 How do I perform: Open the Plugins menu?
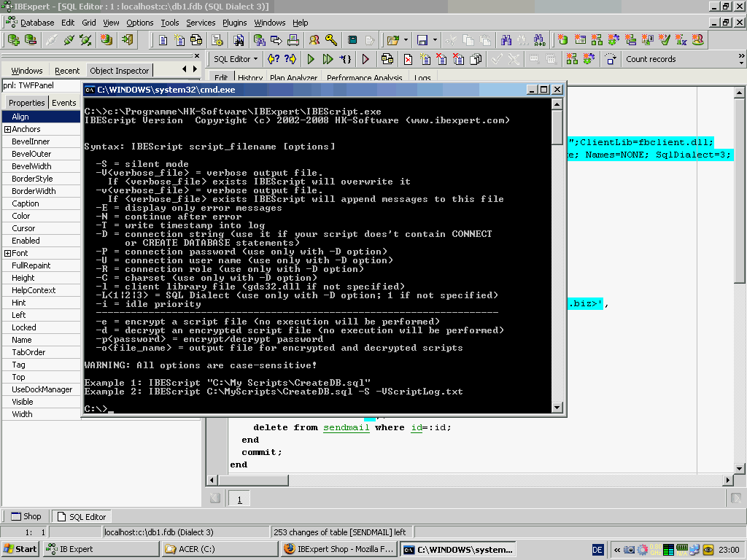(234, 23)
